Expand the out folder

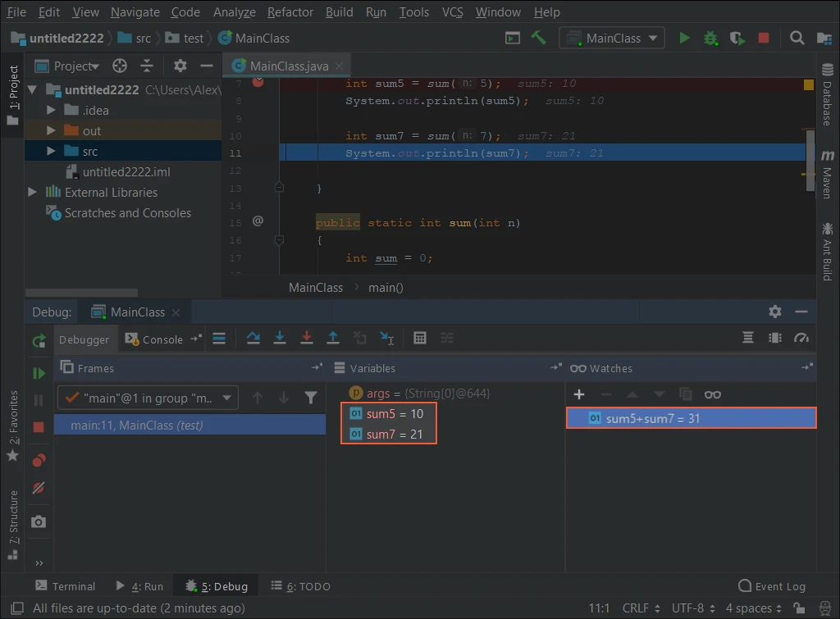[51, 130]
